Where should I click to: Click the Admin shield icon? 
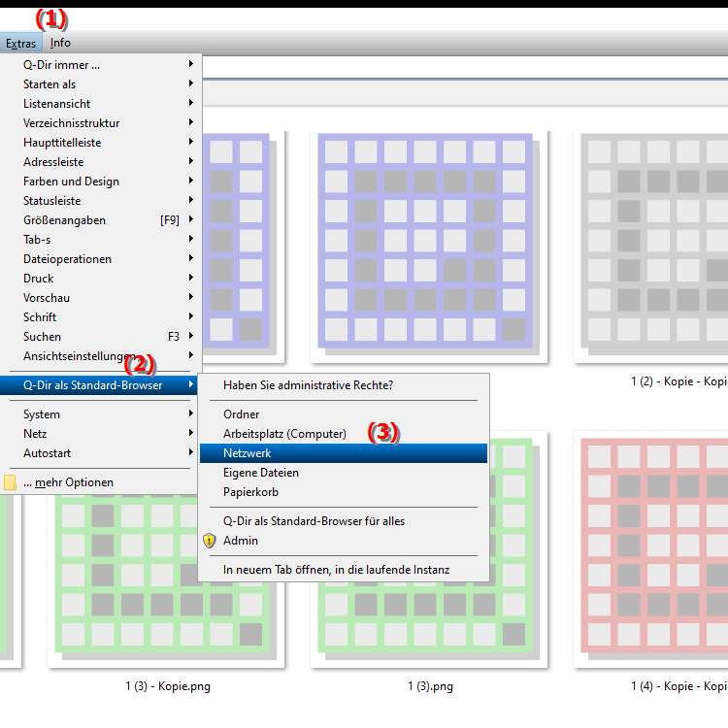pos(209,541)
